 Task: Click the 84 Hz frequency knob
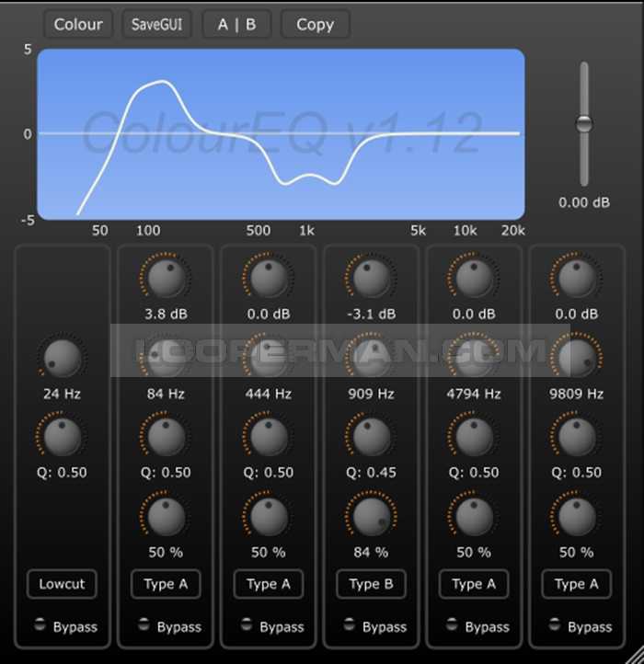pyautogui.click(x=166, y=359)
